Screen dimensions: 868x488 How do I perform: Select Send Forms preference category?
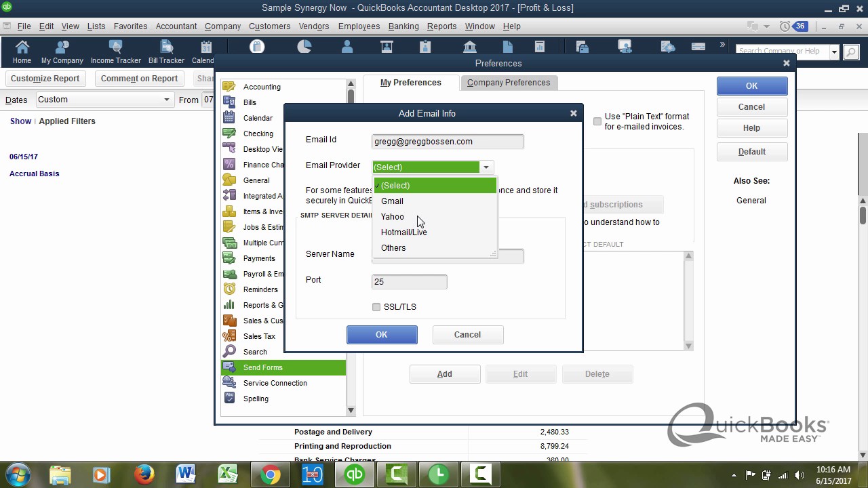(283, 367)
